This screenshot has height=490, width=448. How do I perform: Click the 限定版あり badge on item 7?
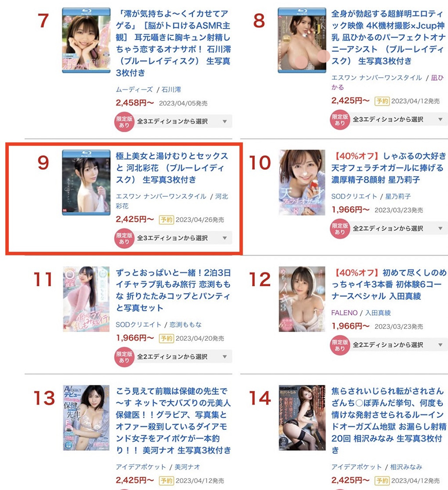coord(124,122)
